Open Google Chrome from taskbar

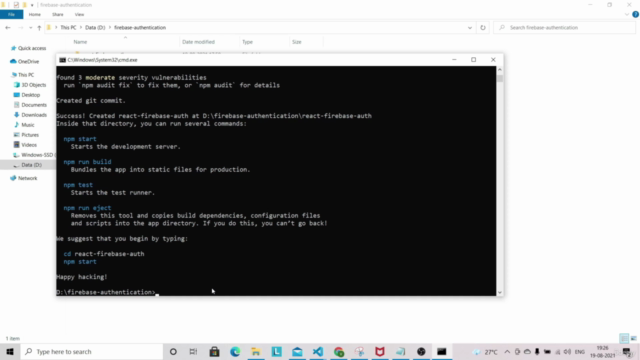click(x=339, y=351)
